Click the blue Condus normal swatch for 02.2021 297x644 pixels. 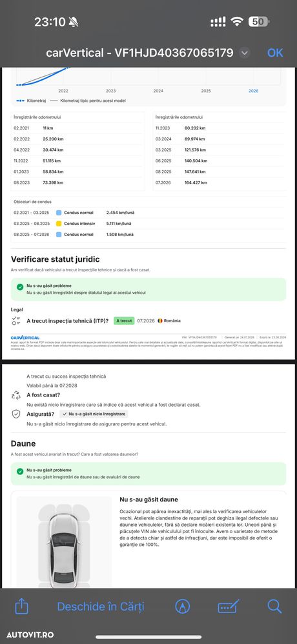click(58, 213)
